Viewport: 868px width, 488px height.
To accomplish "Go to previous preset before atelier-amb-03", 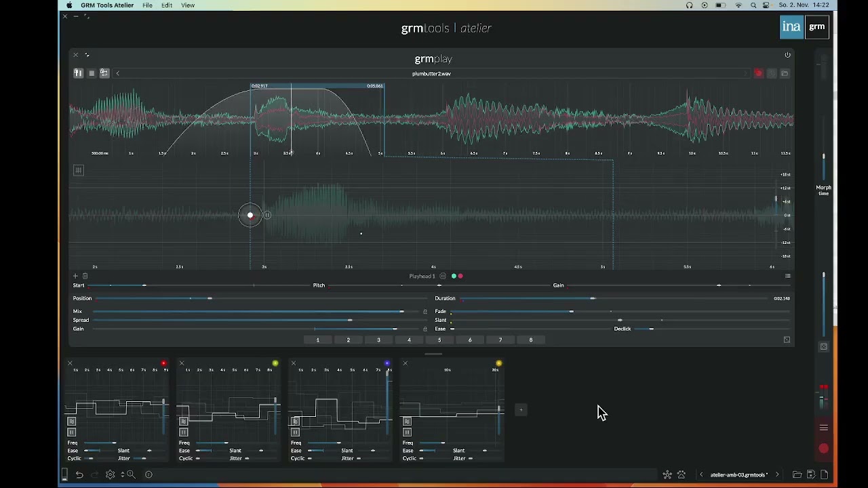I will (x=702, y=474).
